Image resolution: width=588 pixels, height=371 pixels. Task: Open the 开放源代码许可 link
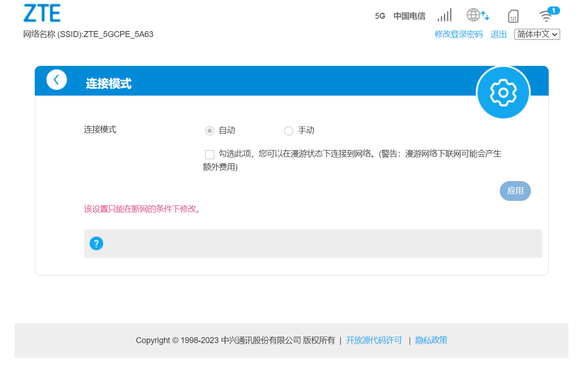pyautogui.click(x=374, y=340)
